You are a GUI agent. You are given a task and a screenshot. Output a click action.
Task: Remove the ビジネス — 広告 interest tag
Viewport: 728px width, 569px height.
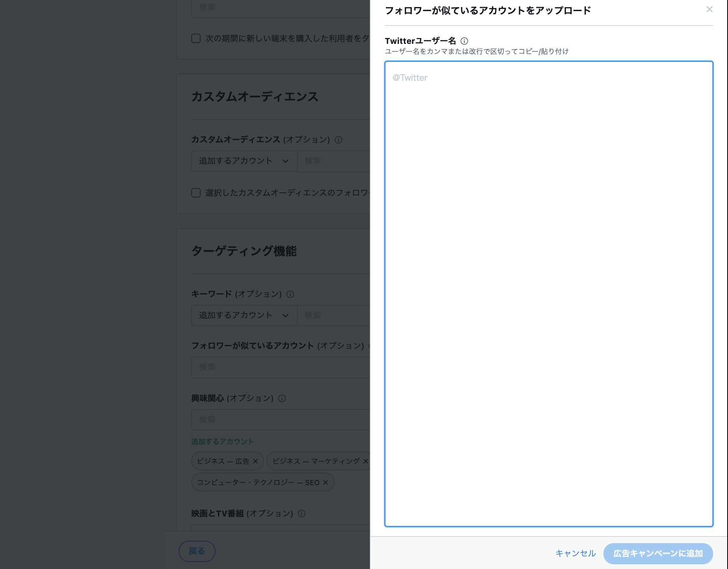tap(255, 461)
